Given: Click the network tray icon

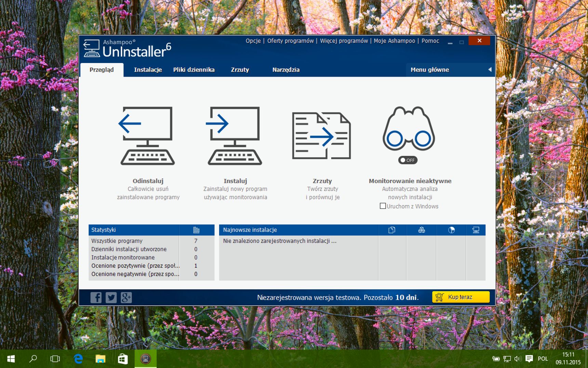Looking at the screenshot, I should (507, 359).
